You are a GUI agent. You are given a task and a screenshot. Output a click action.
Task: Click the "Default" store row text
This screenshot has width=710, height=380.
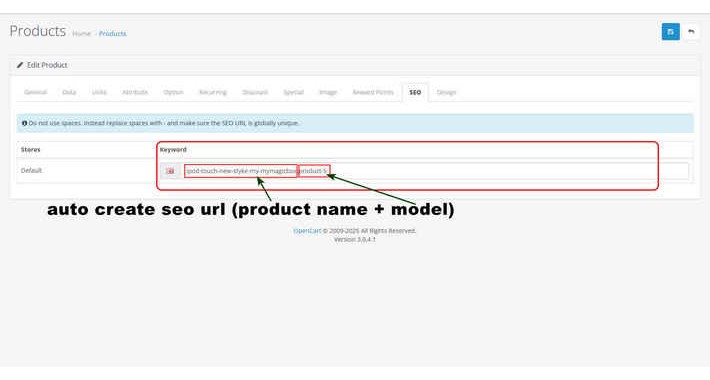[31, 171]
